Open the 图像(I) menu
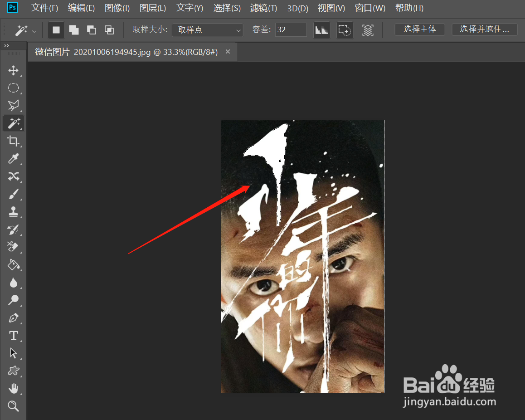 (117, 8)
